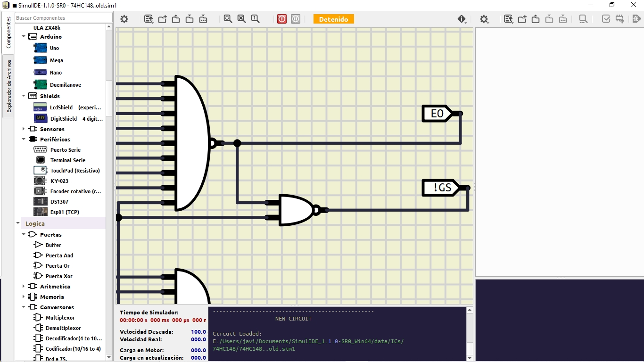
Task: Click the compile checkmark icon
Action: pos(606,19)
